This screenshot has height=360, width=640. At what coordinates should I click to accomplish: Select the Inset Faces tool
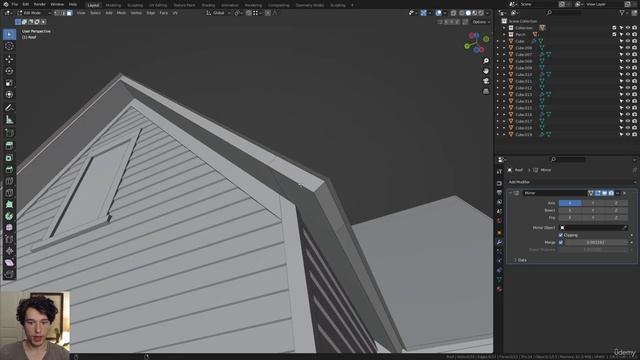[9, 158]
